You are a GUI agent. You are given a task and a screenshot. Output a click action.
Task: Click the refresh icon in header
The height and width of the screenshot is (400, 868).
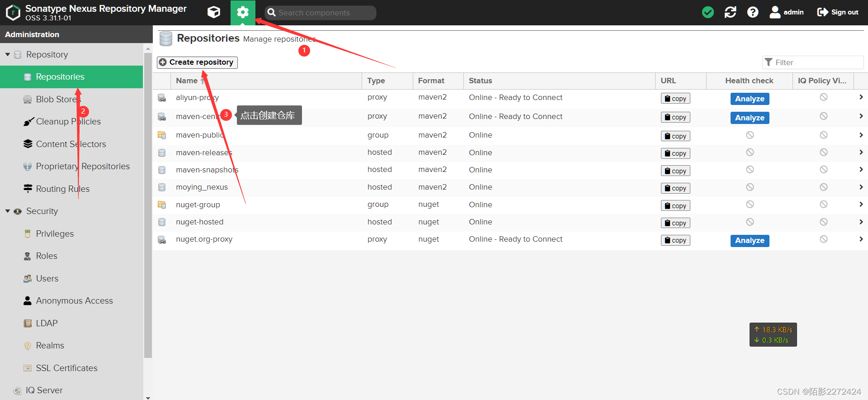731,12
